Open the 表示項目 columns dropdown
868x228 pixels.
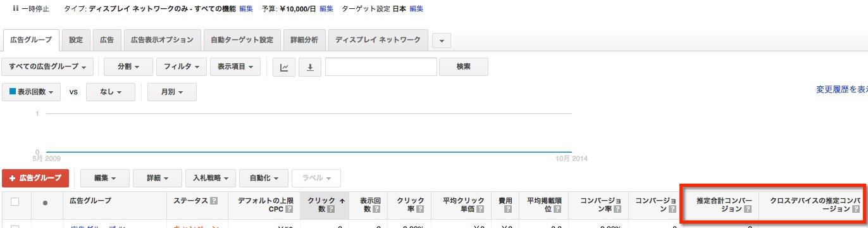[235, 67]
